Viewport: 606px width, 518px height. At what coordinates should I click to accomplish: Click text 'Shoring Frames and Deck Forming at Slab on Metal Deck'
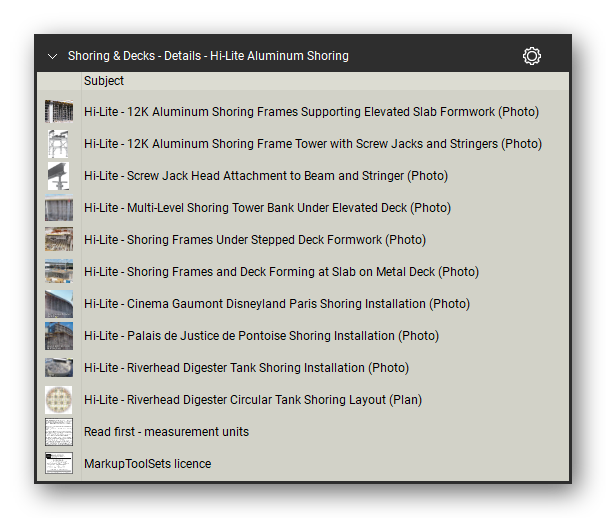[x=281, y=272]
